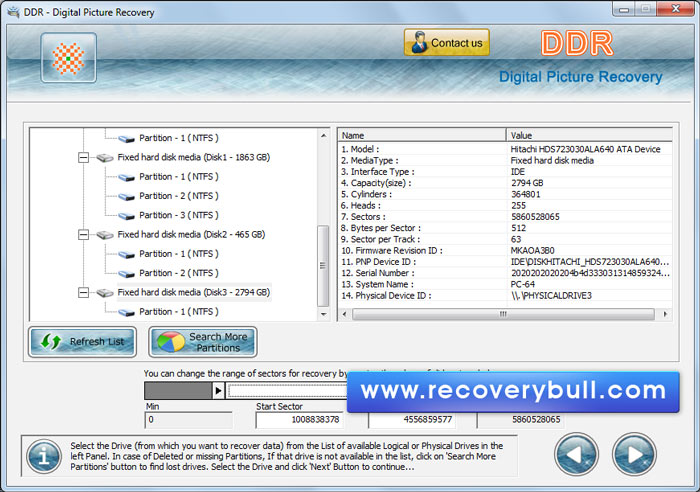Screen dimensions: 700x492
Task: Click the details horizontal scrollbar thumb
Action: point(503,314)
